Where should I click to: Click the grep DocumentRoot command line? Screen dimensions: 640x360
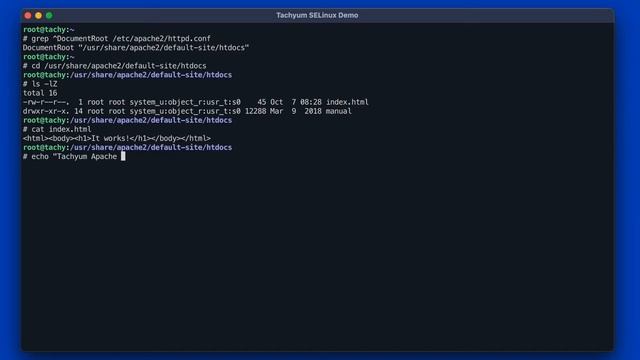[x=117, y=39]
